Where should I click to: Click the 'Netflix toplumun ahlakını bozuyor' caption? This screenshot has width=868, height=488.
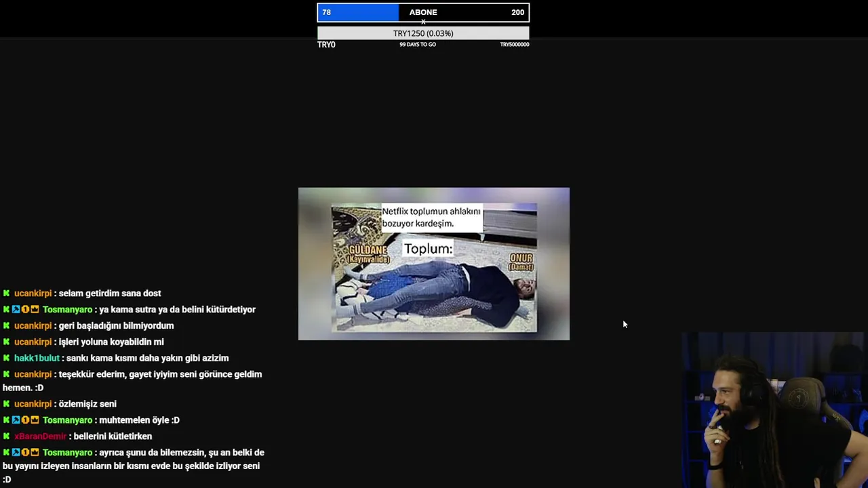431,217
